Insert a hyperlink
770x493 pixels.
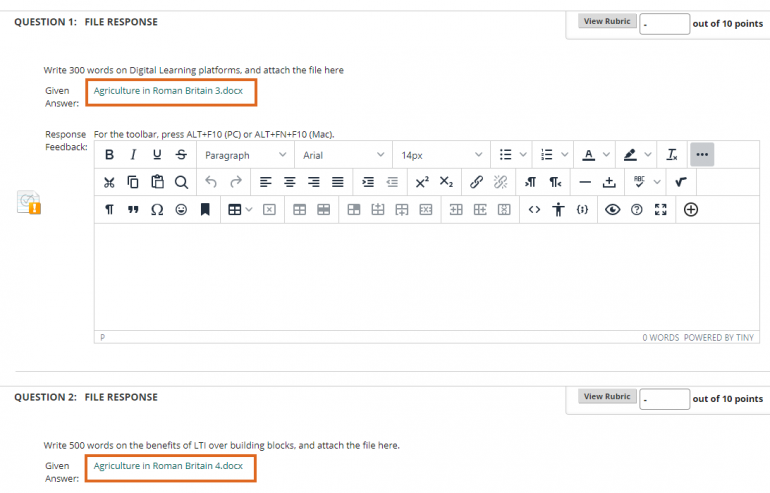click(476, 183)
